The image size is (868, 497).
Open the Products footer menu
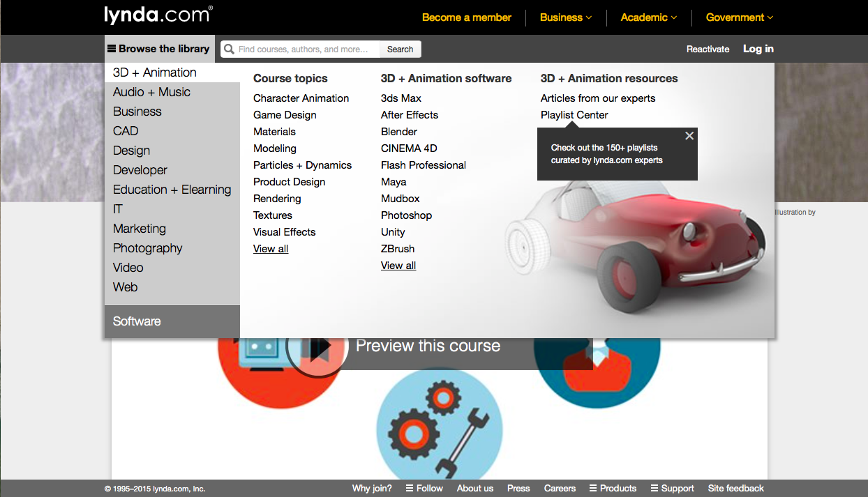point(613,489)
